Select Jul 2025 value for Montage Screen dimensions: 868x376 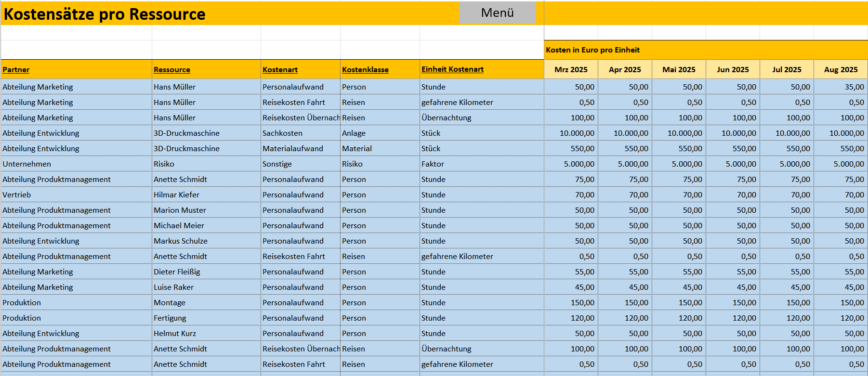click(x=787, y=302)
